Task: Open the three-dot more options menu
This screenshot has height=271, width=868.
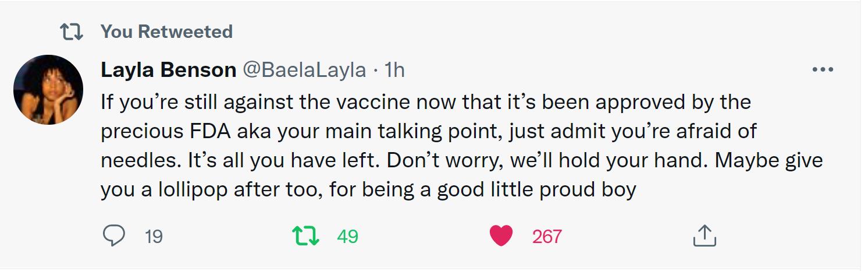Action: pos(823,70)
